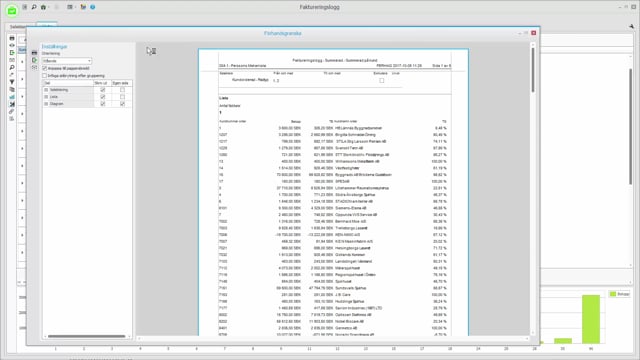Click the tallest green bar in the background chart
640x360 pixels.
point(591,319)
